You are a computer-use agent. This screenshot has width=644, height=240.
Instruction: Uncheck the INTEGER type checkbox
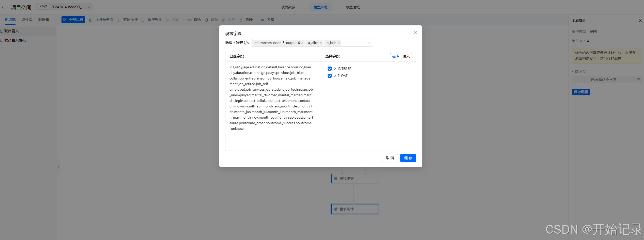click(330, 69)
